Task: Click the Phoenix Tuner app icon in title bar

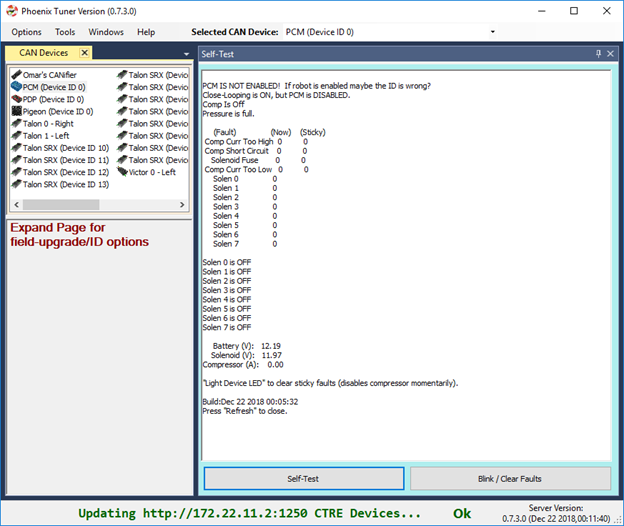Action: (x=12, y=11)
